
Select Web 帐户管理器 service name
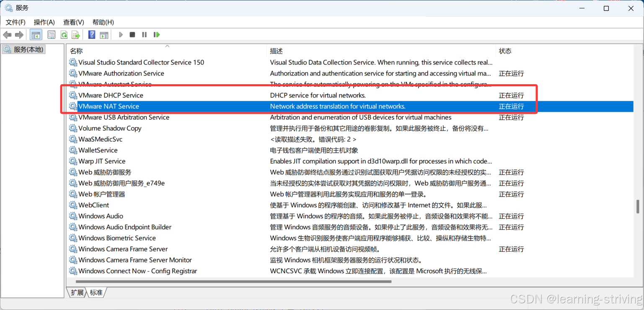coord(102,194)
